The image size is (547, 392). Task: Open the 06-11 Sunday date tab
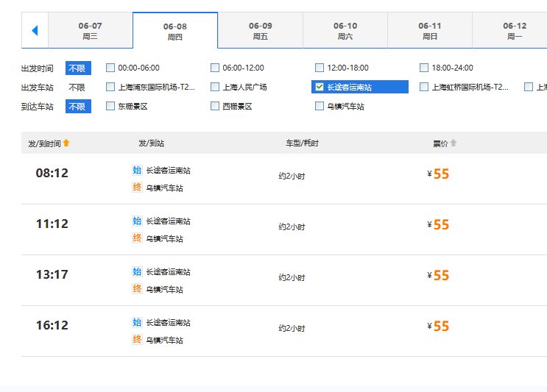[x=430, y=30]
